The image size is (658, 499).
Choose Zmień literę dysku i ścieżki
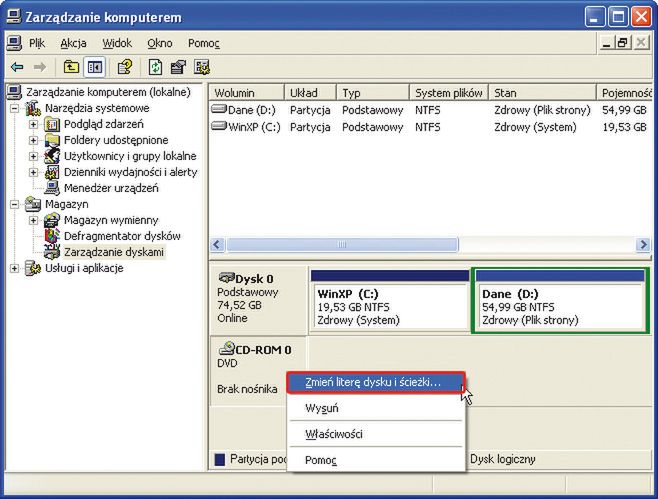376,382
